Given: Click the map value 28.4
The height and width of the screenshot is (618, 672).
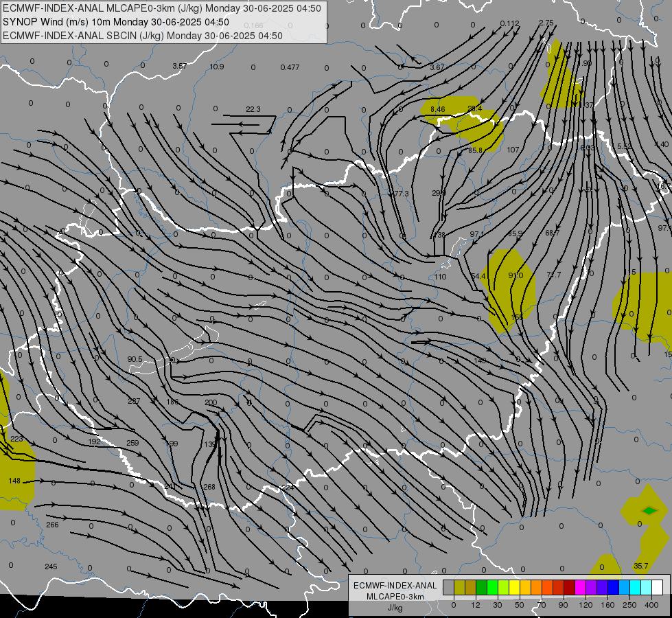Looking at the screenshot, I should click(x=474, y=108).
